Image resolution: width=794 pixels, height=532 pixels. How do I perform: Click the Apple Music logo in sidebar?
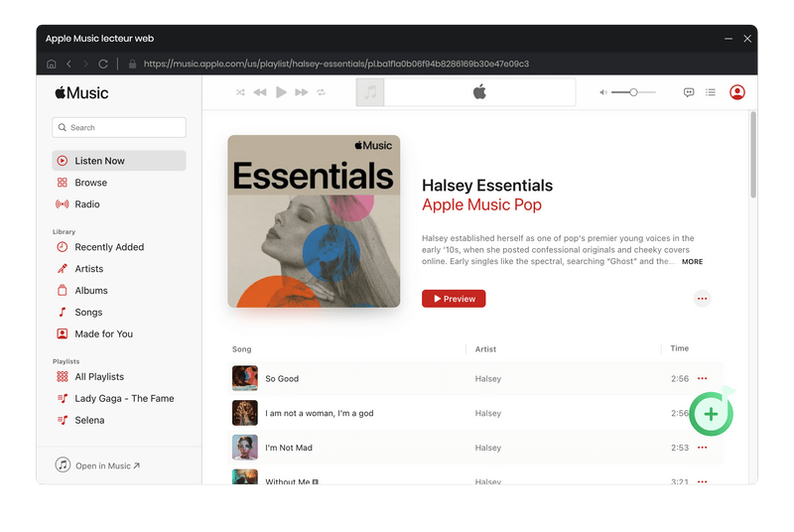click(x=81, y=93)
